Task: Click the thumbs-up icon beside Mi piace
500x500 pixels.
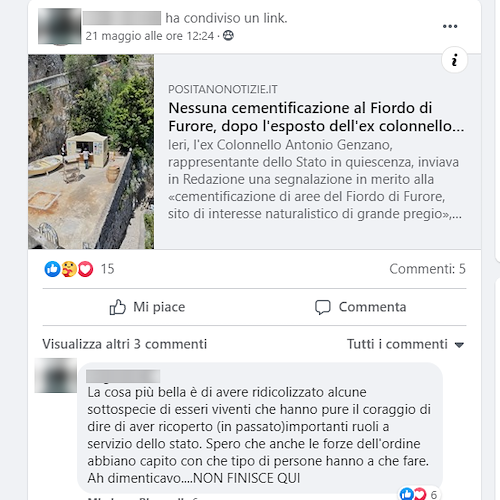Action: [117, 307]
